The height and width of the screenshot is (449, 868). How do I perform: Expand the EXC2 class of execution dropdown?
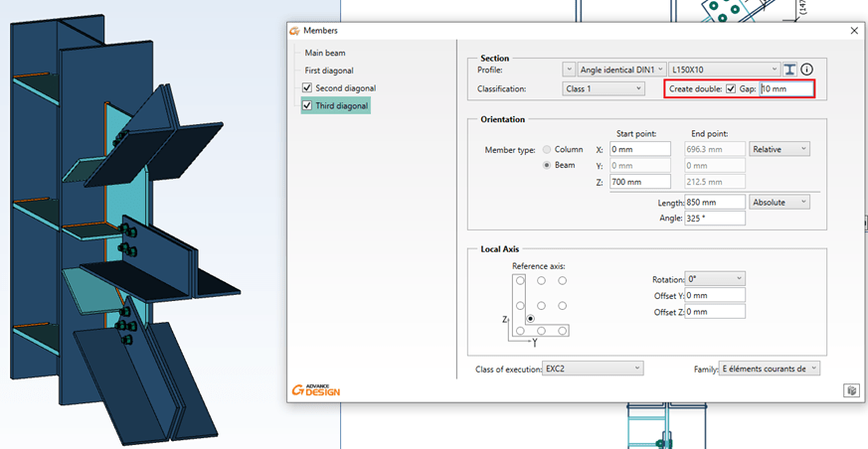(593, 369)
